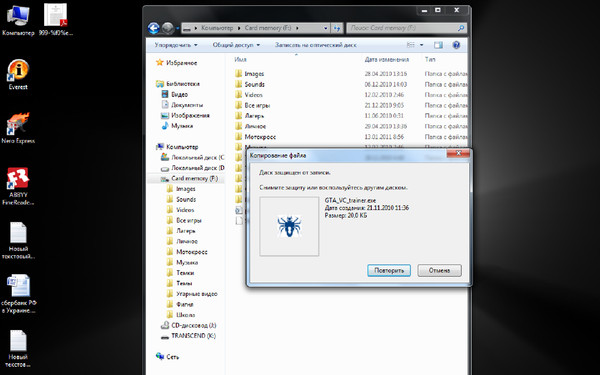Open the Упорядочить dropdown menu
600x375 pixels.
tap(176, 45)
